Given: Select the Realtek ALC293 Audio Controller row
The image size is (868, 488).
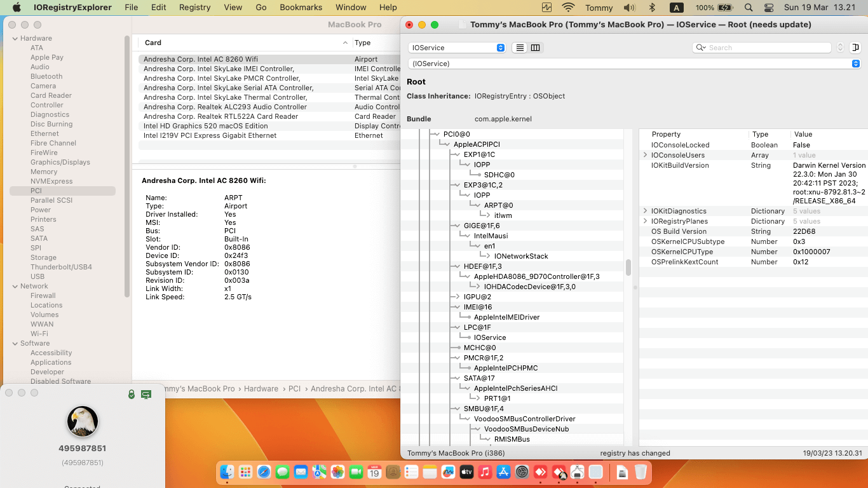Looking at the screenshot, I should tap(269, 107).
